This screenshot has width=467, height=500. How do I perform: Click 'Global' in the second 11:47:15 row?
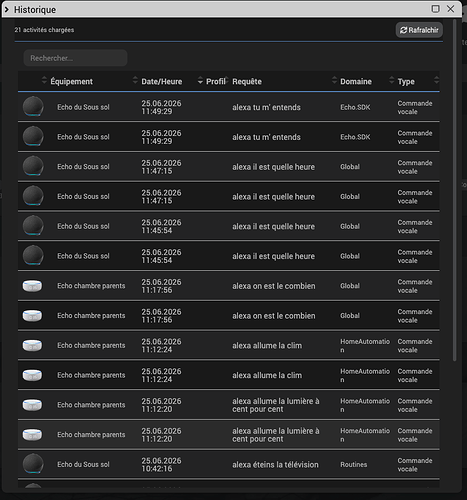pyautogui.click(x=350, y=196)
